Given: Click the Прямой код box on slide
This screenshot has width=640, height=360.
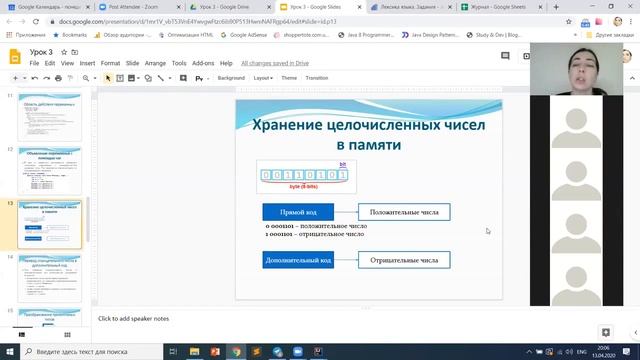Looking at the screenshot, I should 298,212.
